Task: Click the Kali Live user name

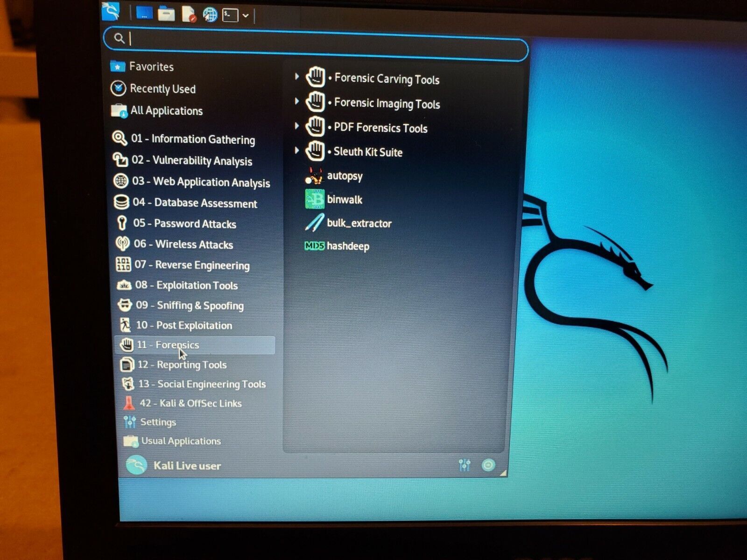Action: 187,465
